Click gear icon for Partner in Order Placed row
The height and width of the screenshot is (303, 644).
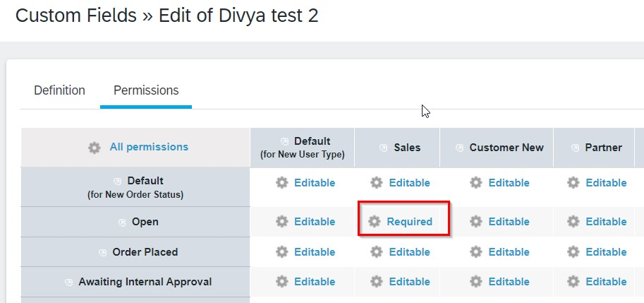[x=573, y=251]
